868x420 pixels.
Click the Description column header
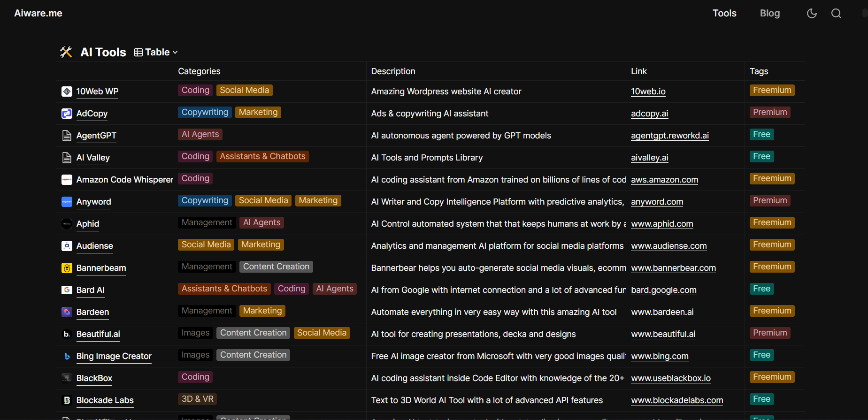coord(393,71)
